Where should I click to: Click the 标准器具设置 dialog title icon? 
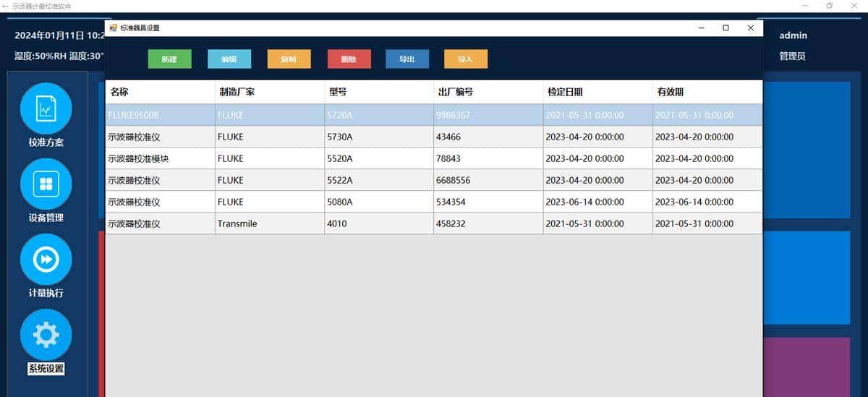pyautogui.click(x=113, y=27)
